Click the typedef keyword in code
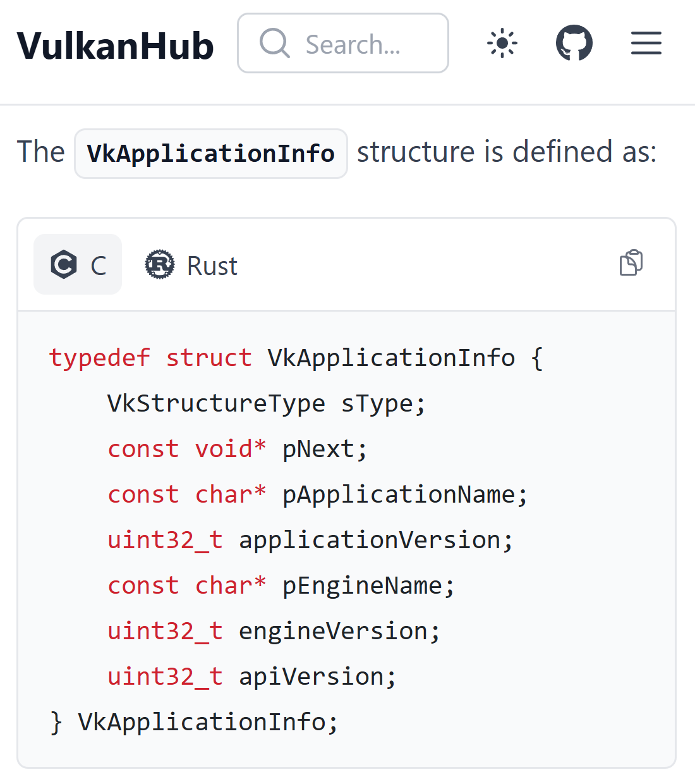 click(x=100, y=358)
